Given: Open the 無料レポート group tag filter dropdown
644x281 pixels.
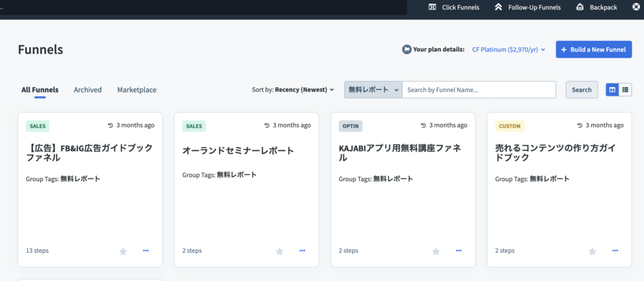Looking at the screenshot, I should (x=374, y=89).
